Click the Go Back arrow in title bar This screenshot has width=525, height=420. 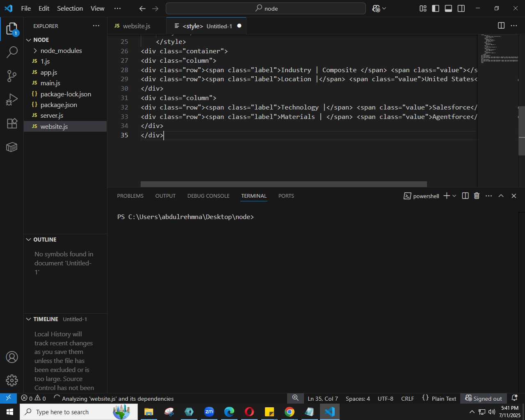(142, 9)
